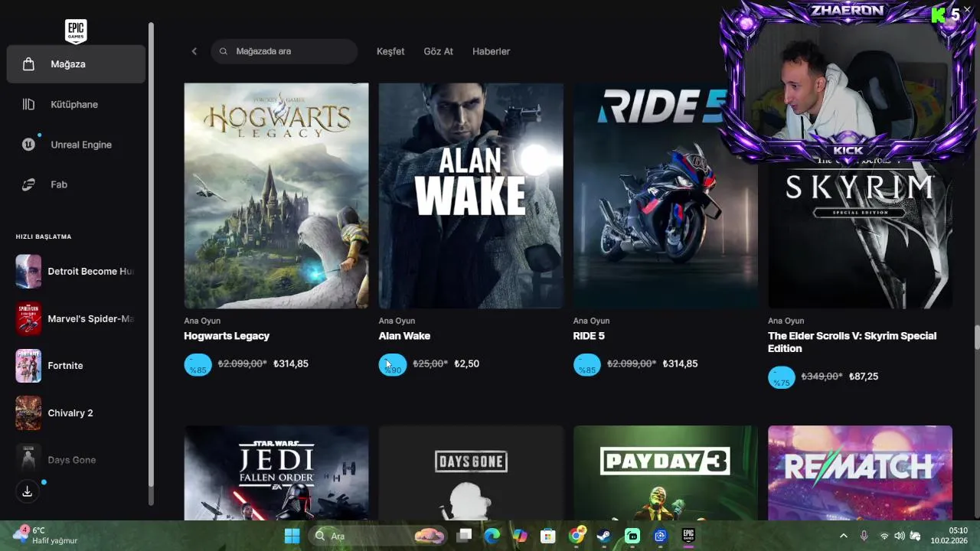
Task: Open Star Wars Jedi Fallen Order cover
Action: coord(276,473)
